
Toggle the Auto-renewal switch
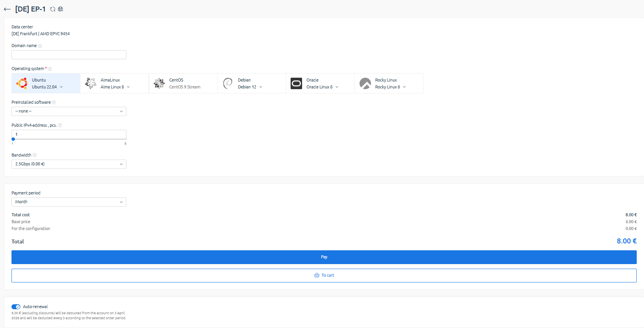point(16,307)
